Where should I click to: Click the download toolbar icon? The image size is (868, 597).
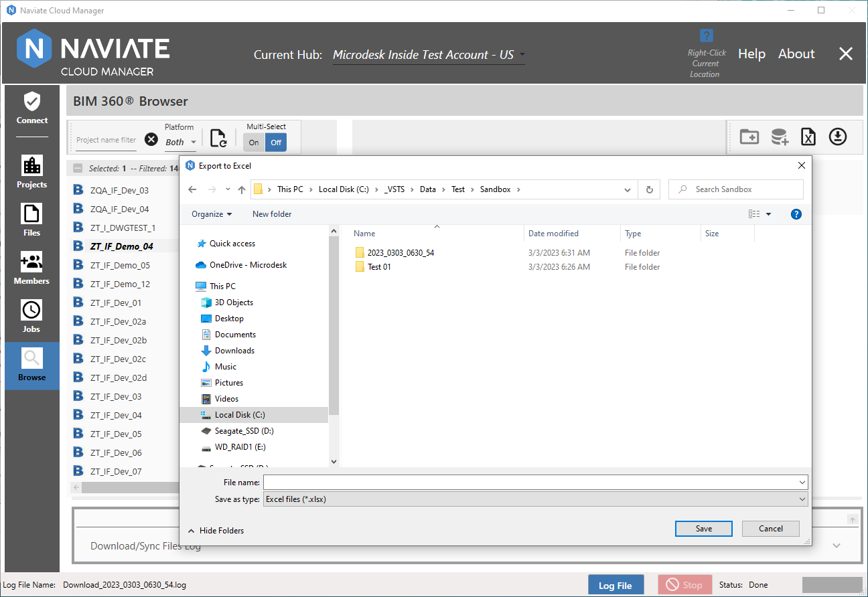[x=838, y=137]
